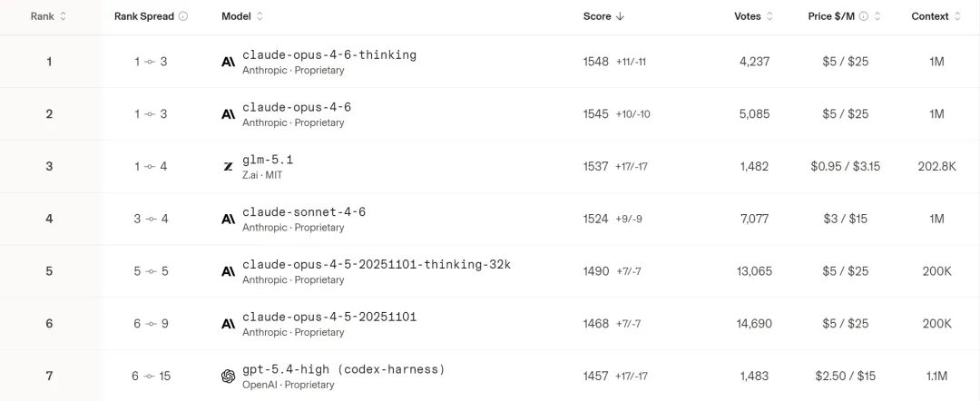Viewport: 980px width, 401px height.
Task: Sort by the Model column header
Action: click(x=260, y=16)
